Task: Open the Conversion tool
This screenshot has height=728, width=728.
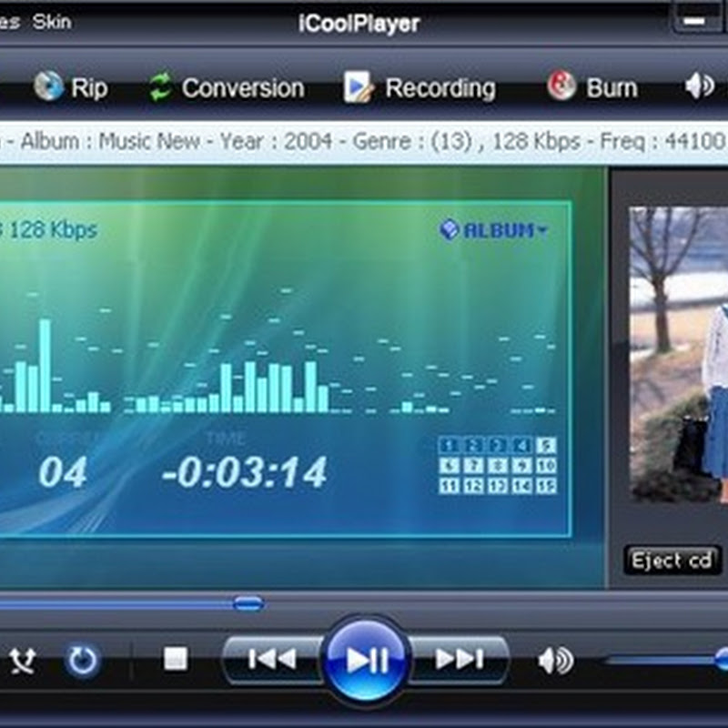Action: tap(227, 87)
